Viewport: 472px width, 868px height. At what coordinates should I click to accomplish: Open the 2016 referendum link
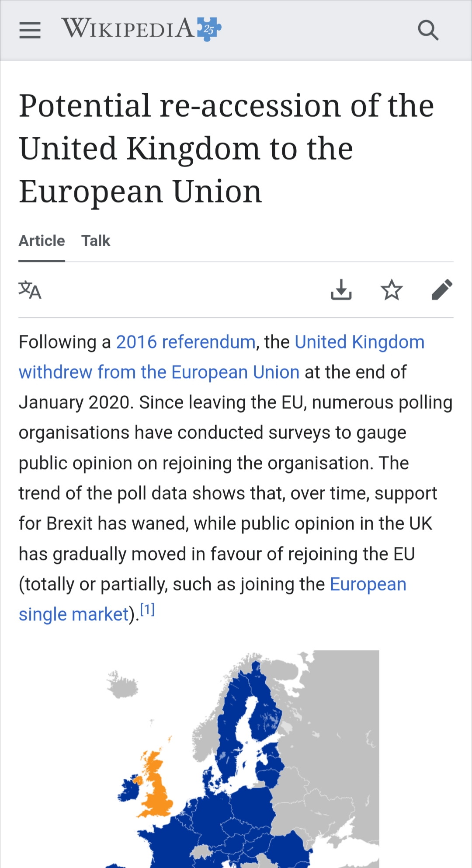pos(186,342)
